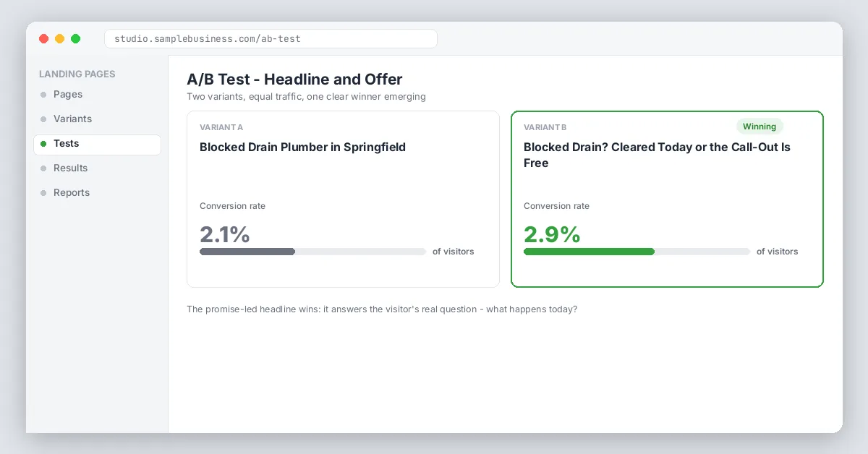Click the 'VARIANT A' card label
The width and height of the screenshot is (868, 454).
click(221, 127)
